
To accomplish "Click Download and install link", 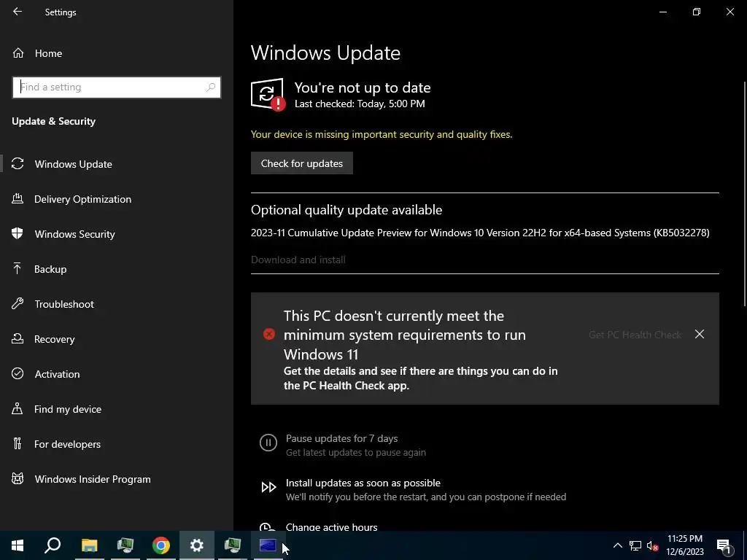I will coord(298,260).
